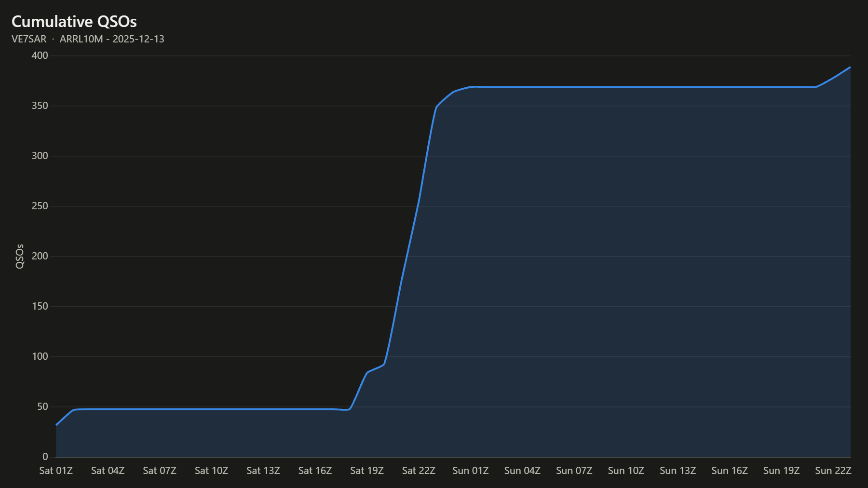This screenshot has height=488, width=868.
Task: Click the "Sun 13Z" x-axis label
Action: pyautogui.click(x=678, y=471)
